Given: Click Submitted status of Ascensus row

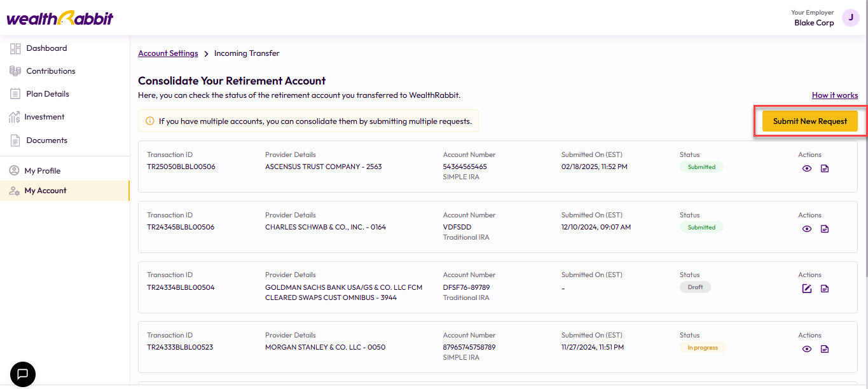Looking at the screenshot, I should tap(701, 167).
